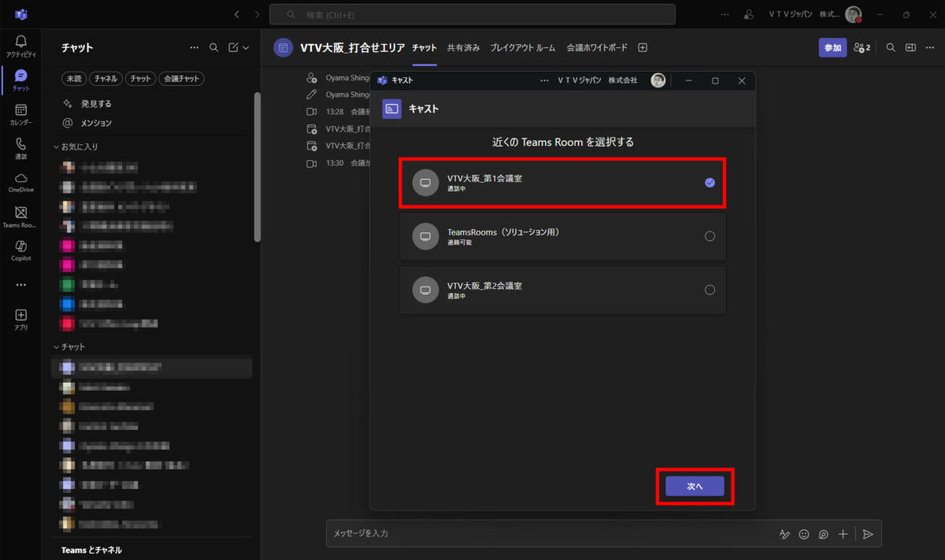
Task: Open the Teams とチャネル section
Action: [91, 550]
